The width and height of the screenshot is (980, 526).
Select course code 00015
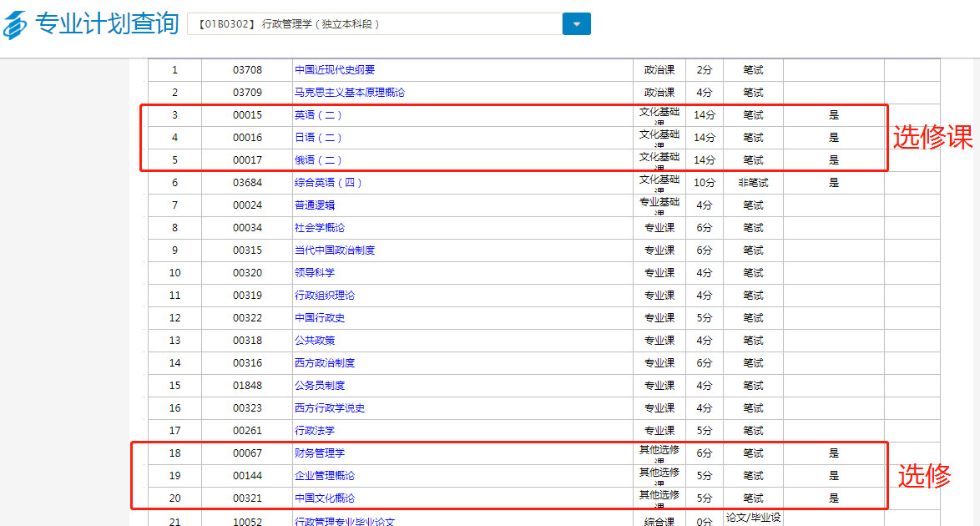point(247,115)
